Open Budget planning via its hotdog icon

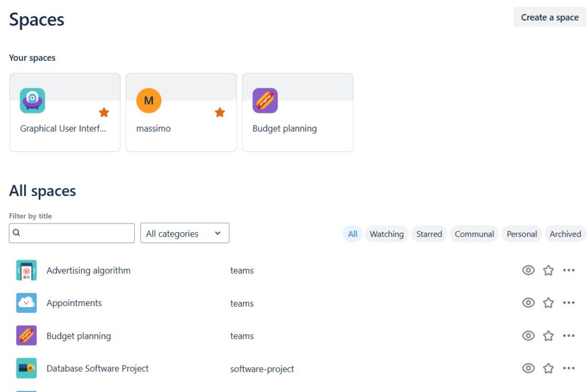(x=265, y=100)
